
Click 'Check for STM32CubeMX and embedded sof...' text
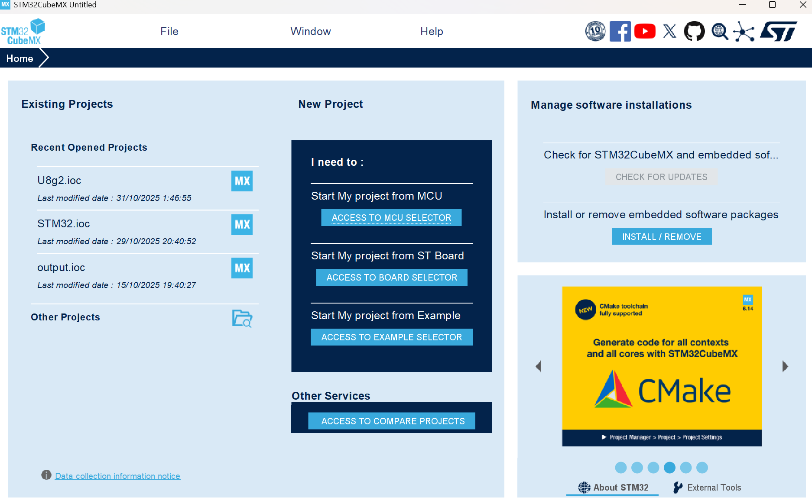(x=661, y=155)
